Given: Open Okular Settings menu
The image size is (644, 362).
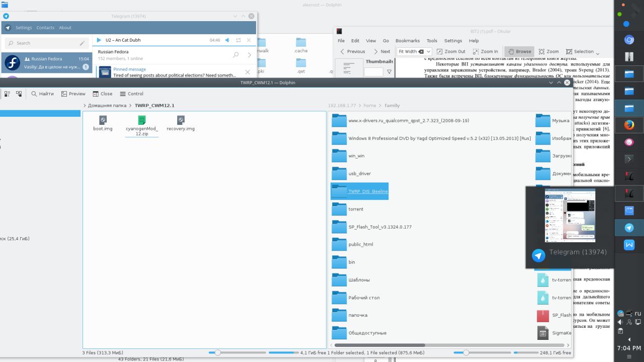Looking at the screenshot, I should coord(453,41).
